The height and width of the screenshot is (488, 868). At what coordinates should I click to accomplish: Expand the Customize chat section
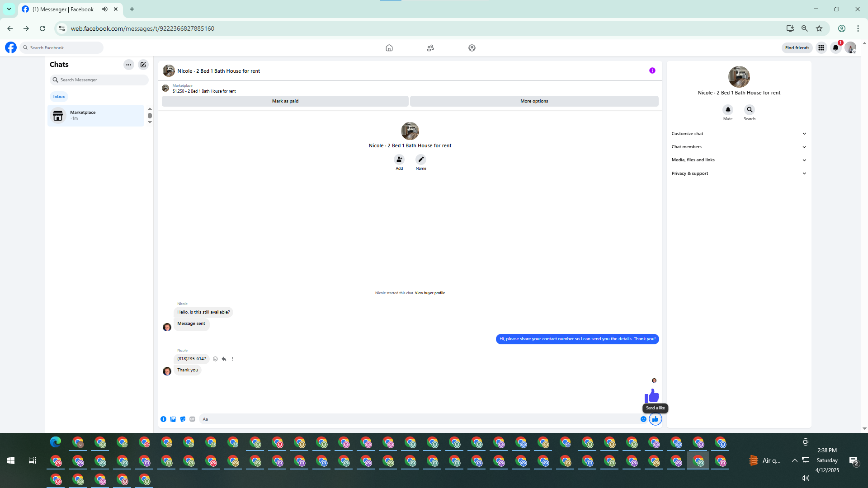click(x=739, y=134)
